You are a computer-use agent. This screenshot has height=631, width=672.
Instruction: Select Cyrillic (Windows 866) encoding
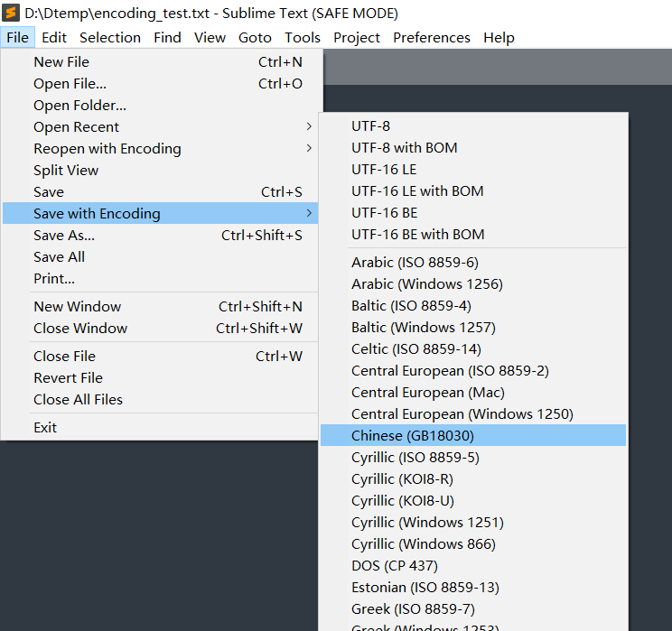[x=473, y=544]
